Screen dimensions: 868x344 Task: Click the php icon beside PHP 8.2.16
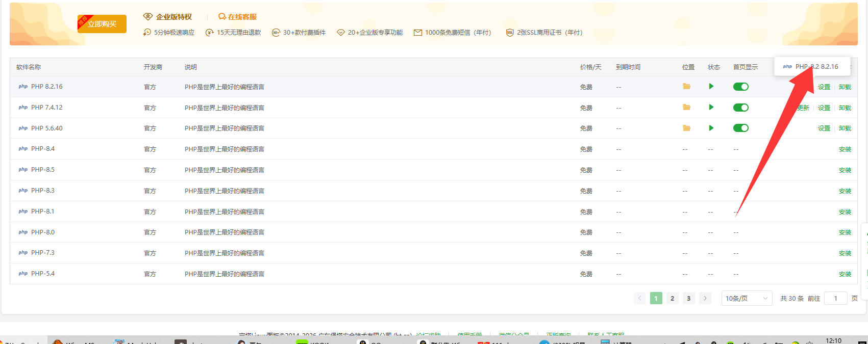click(23, 87)
